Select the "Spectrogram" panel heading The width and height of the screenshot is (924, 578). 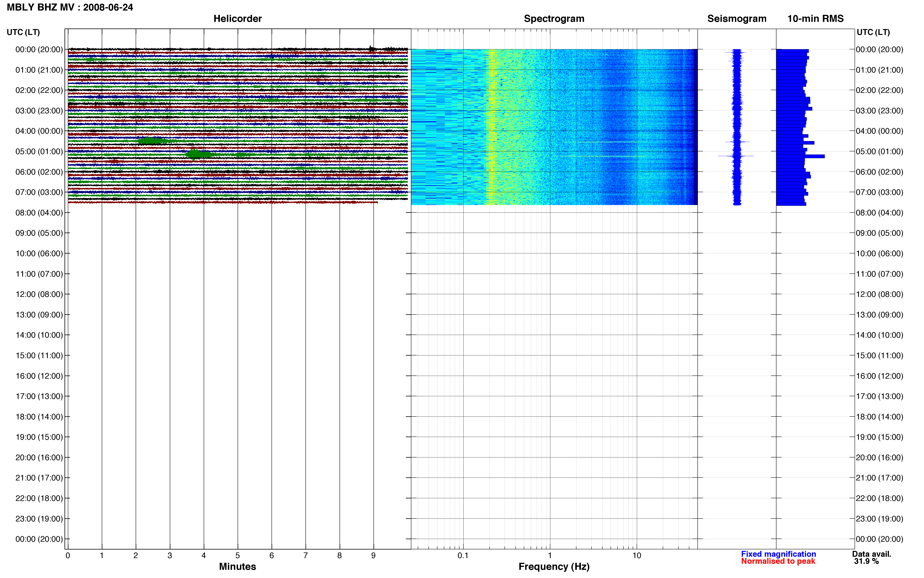554,18
